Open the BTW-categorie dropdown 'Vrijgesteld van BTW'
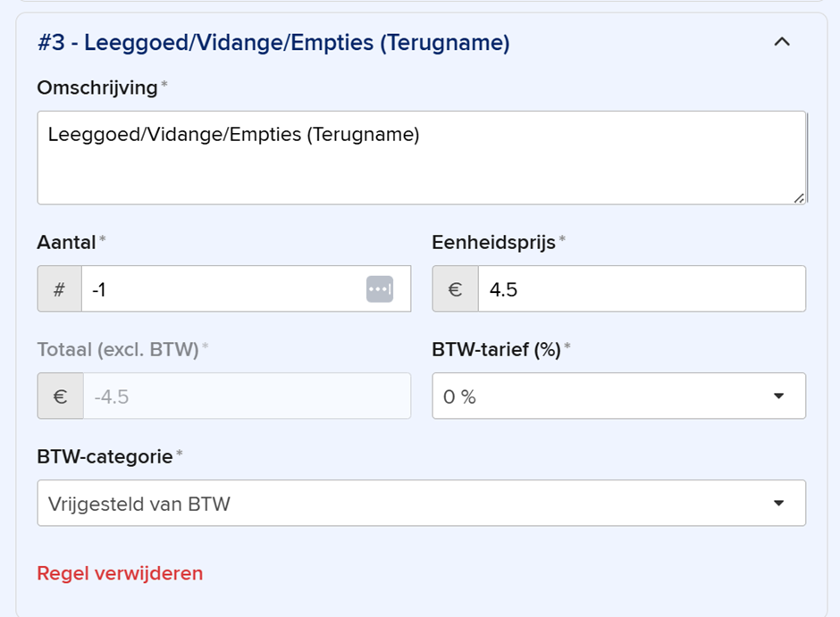This screenshot has width=840, height=617. (421, 504)
